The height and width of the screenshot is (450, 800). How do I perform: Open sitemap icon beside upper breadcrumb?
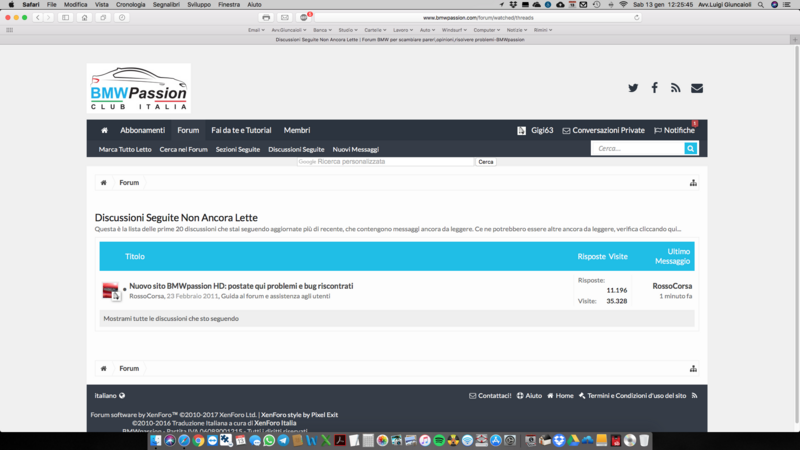click(x=693, y=183)
